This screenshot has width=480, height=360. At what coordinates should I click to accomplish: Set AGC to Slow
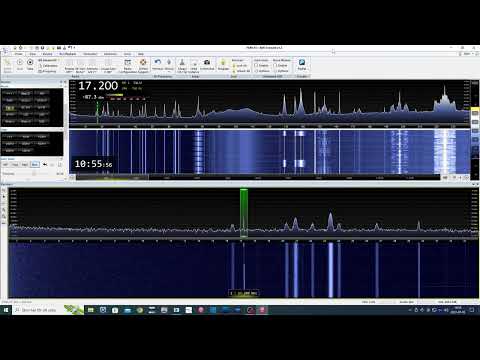coord(35,164)
